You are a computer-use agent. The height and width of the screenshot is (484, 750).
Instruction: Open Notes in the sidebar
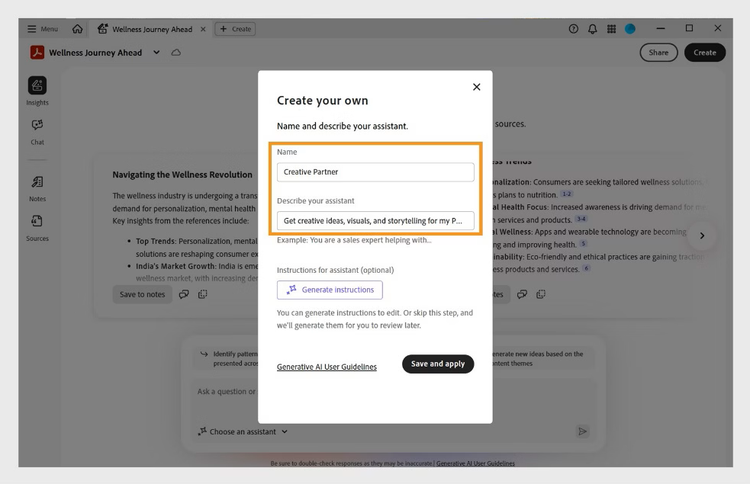click(37, 188)
